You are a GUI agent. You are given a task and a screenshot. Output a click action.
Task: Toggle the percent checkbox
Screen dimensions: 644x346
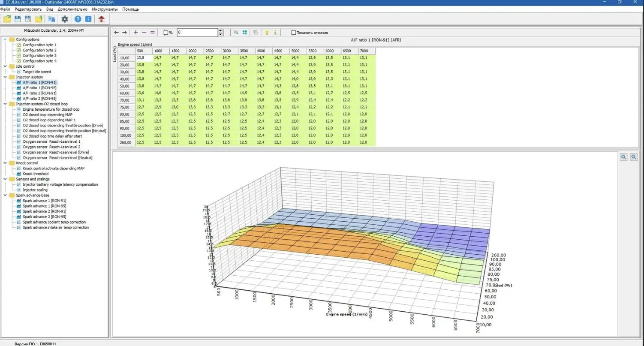(166, 33)
